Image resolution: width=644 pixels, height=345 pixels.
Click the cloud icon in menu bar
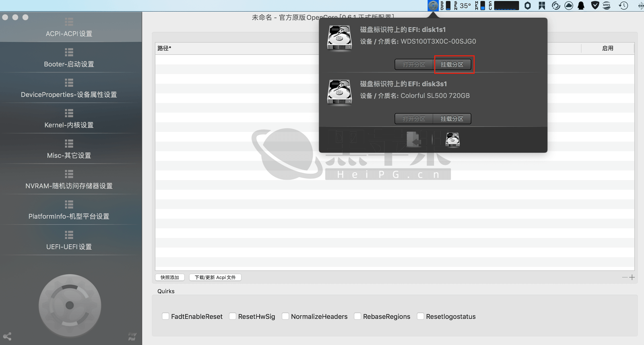[x=569, y=6]
